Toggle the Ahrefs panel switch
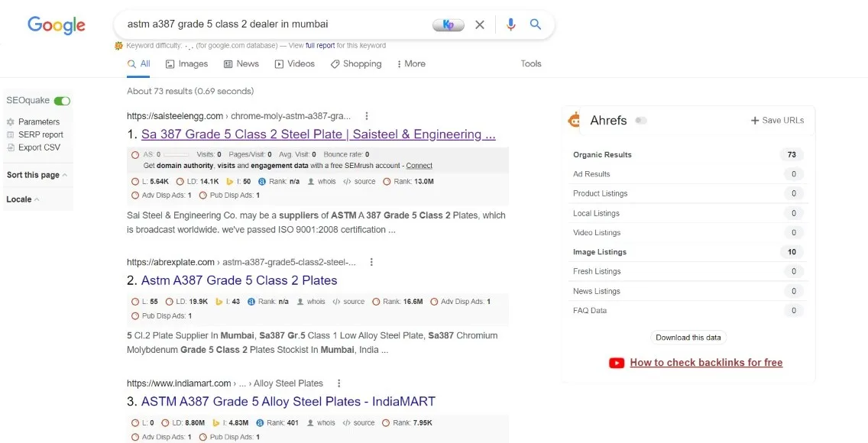 coord(641,120)
